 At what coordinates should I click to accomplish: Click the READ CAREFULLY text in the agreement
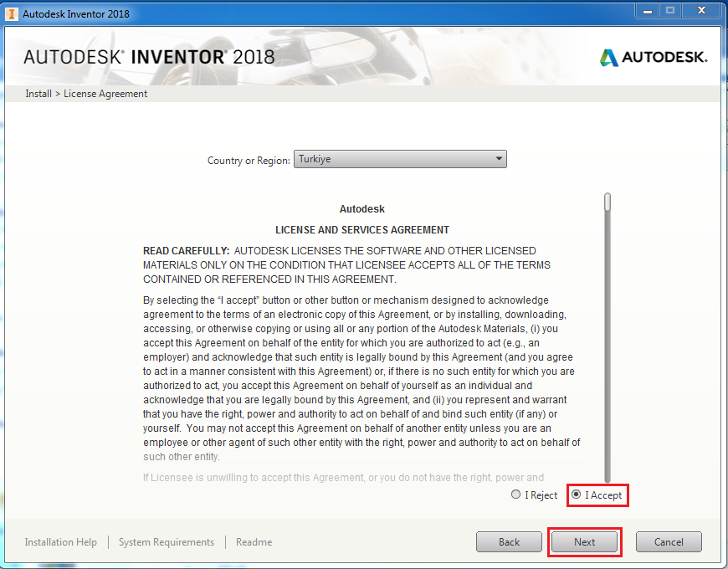pyautogui.click(x=186, y=251)
